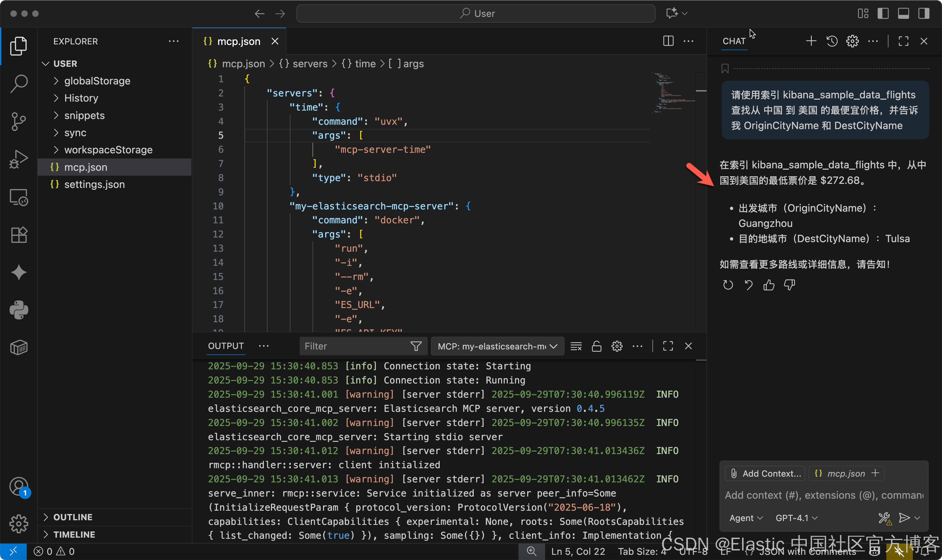Click the chat message input box
The image size is (942, 560).
(824, 495)
